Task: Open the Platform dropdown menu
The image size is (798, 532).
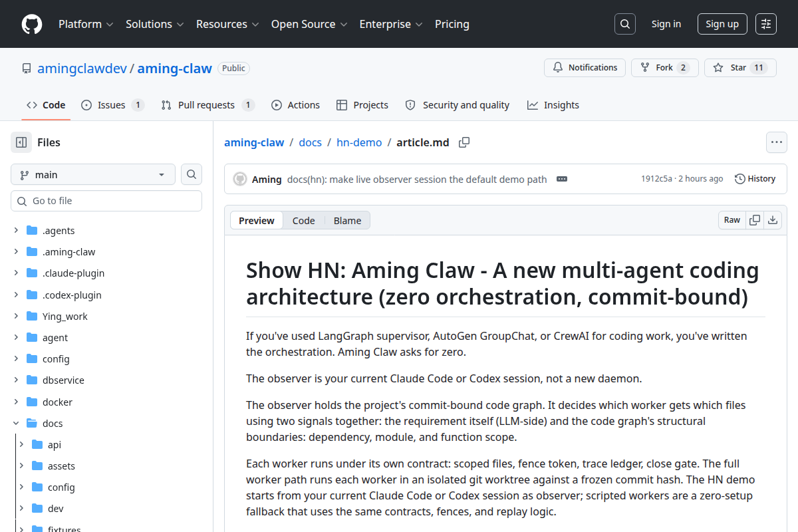Action: pyautogui.click(x=86, y=24)
